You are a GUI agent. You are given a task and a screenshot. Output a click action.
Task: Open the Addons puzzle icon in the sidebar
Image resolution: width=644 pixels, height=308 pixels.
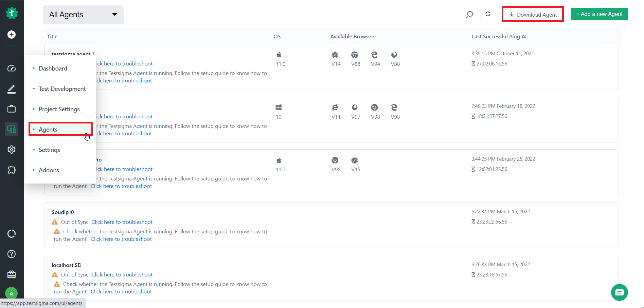[x=12, y=170]
